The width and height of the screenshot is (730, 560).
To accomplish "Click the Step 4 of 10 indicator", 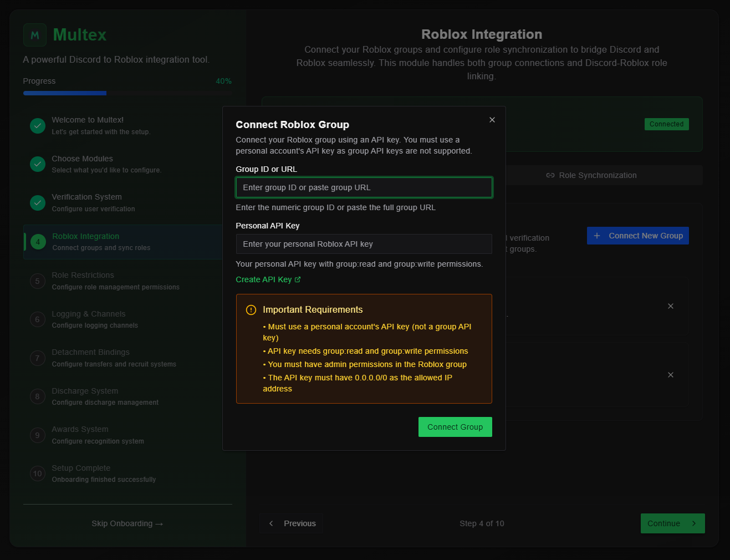I will click(482, 523).
